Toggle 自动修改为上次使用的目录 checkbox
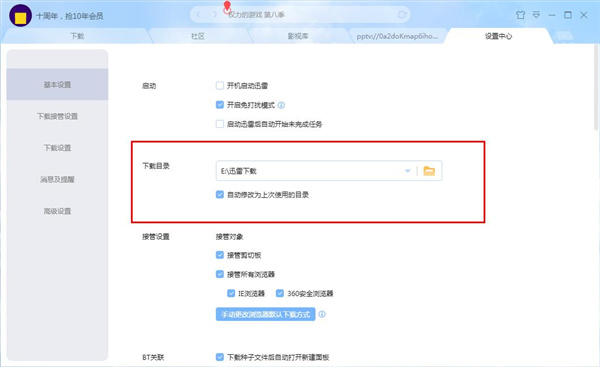 coord(220,194)
